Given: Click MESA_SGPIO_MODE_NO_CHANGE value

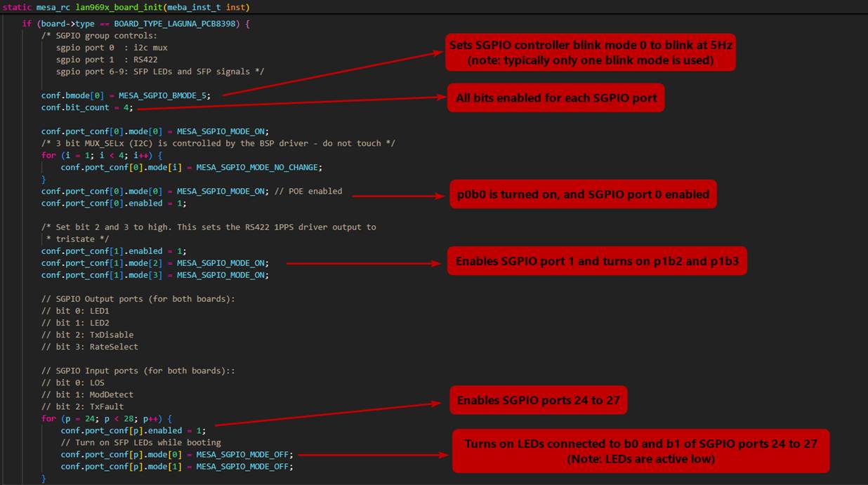Looking at the screenshot, I should tap(258, 167).
